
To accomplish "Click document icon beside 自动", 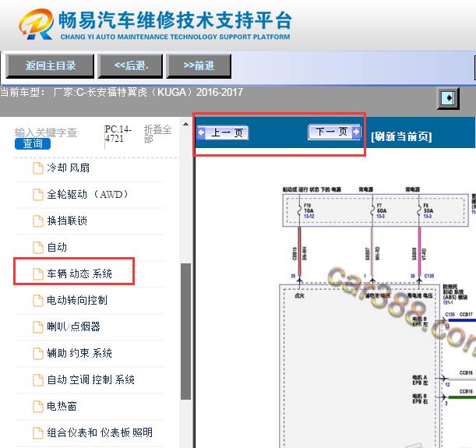I will point(38,248).
